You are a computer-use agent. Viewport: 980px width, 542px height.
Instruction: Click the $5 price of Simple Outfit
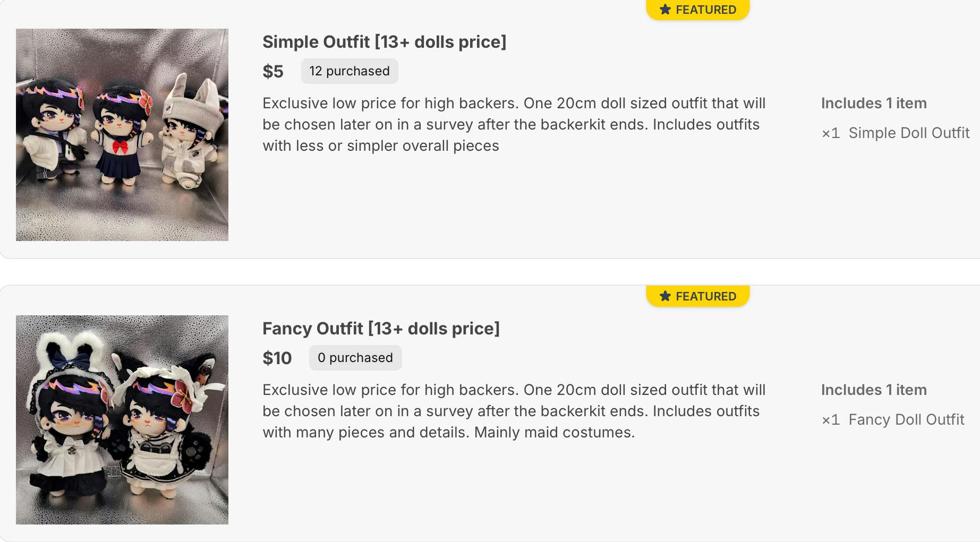coord(273,71)
